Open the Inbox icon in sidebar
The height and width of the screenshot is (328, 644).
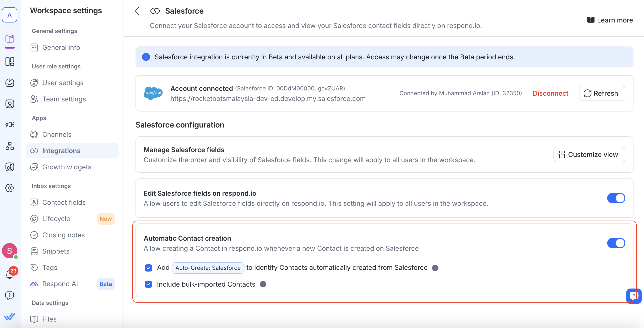click(10, 83)
